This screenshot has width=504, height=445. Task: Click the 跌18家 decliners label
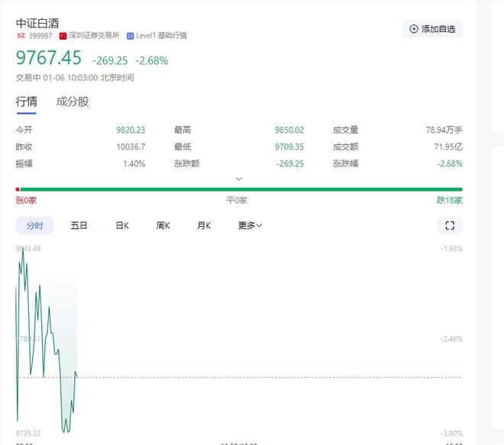pos(449,201)
